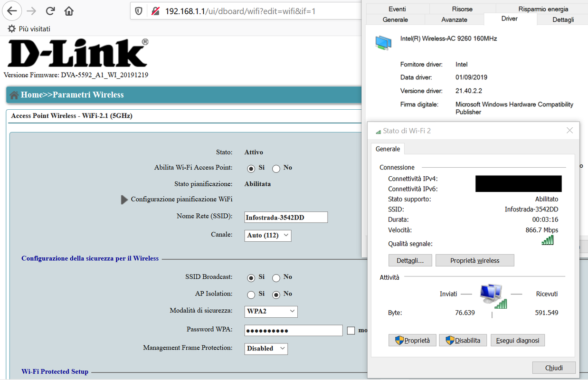Click the Chiudi button
Image resolution: width=588 pixels, height=380 pixels.
click(554, 368)
